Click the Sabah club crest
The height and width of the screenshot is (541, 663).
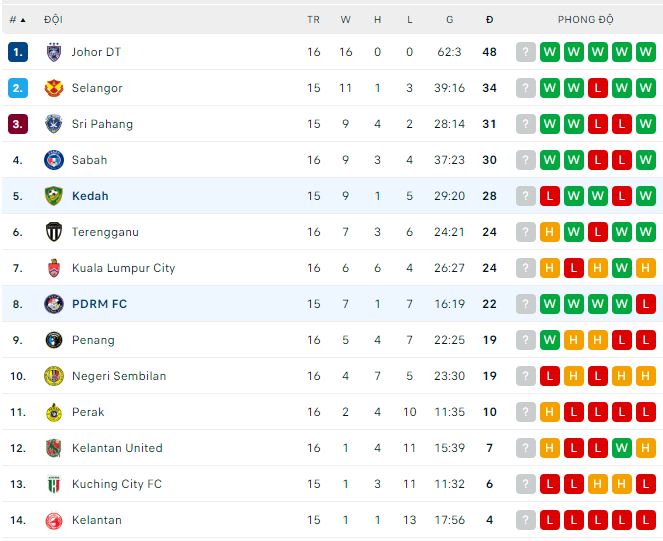pos(54,160)
